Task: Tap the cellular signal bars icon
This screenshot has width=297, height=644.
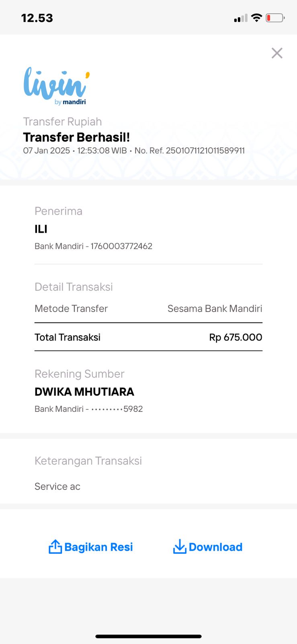Action: pyautogui.click(x=240, y=18)
